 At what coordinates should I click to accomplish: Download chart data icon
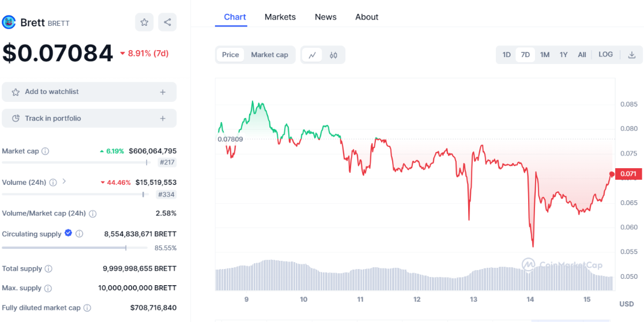coord(632,55)
